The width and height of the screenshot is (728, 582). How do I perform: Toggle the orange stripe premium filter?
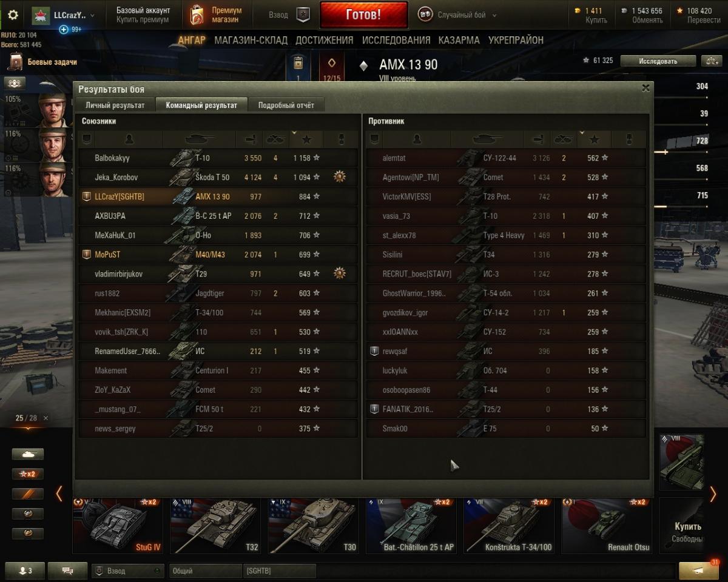coord(28,494)
